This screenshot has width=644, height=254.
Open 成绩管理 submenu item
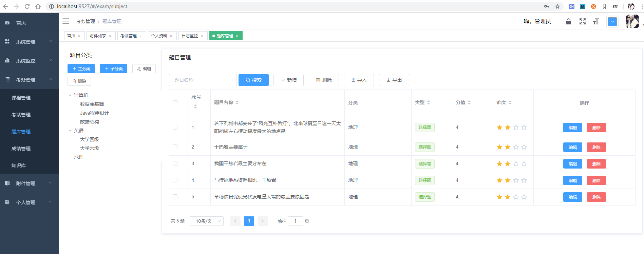30,149
